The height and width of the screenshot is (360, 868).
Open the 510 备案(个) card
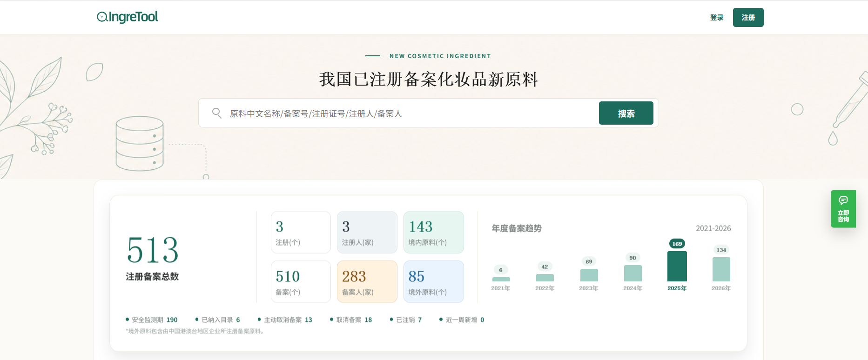point(301,281)
